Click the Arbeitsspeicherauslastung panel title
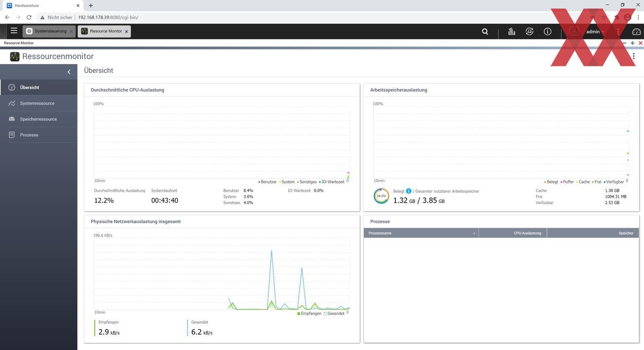The width and height of the screenshot is (644, 350). pyautogui.click(x=399, y=90)
